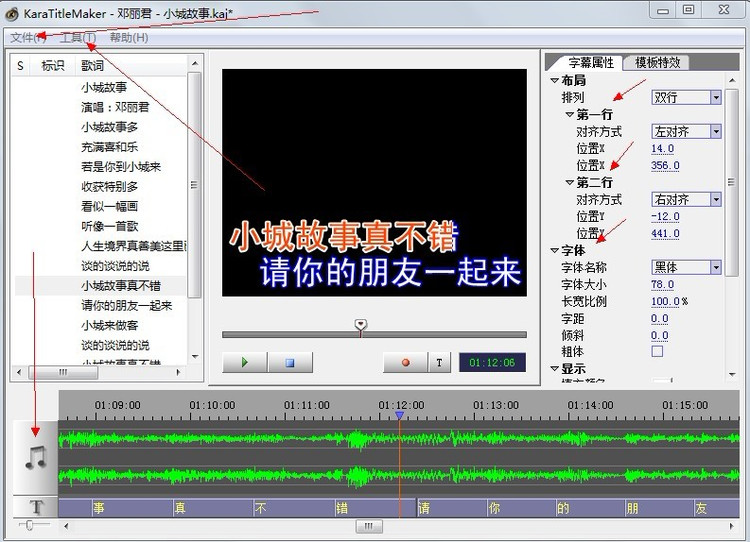Click the blue playhead marker on timeline ruler

[399, 415]
